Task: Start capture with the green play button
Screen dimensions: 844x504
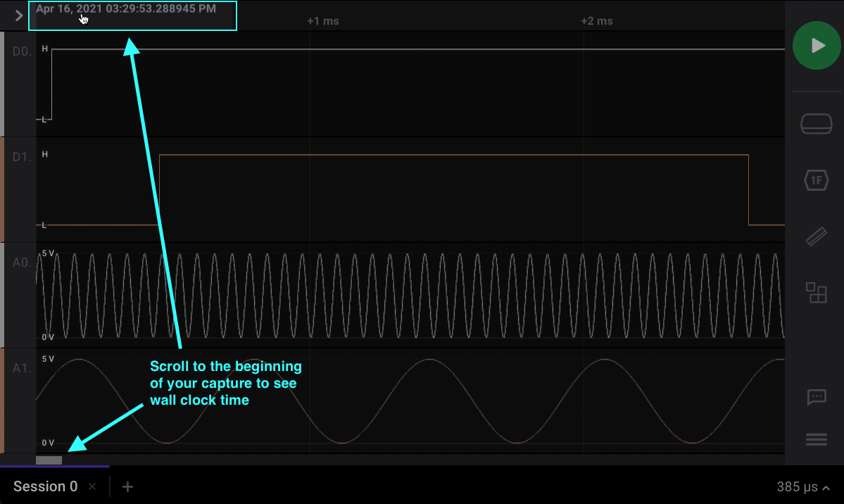Action: 817,46
